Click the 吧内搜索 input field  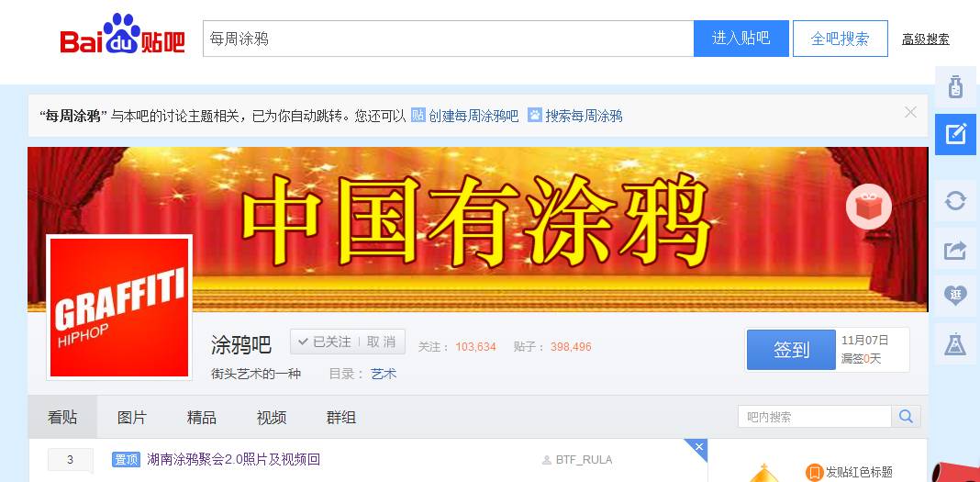815,417
